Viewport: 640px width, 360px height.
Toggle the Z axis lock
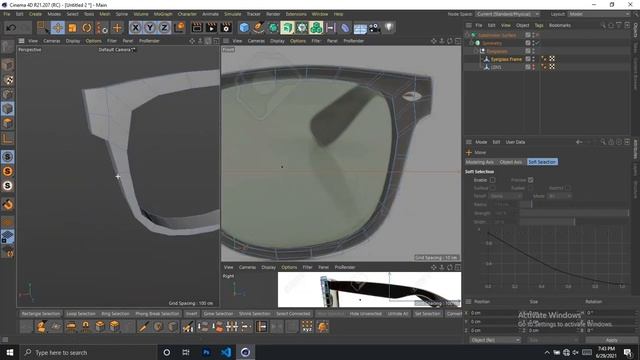pos(164,28)
